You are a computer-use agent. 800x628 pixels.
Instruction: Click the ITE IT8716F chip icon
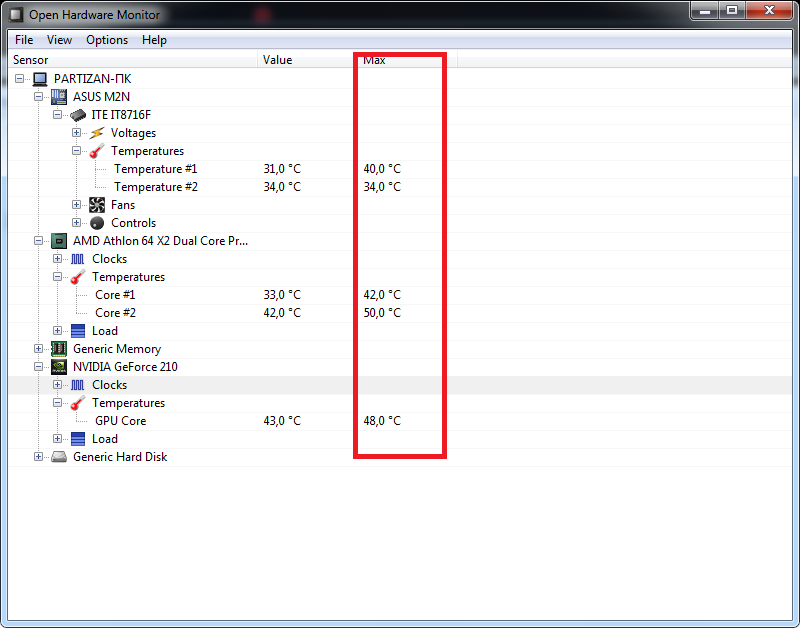point(78,115)
